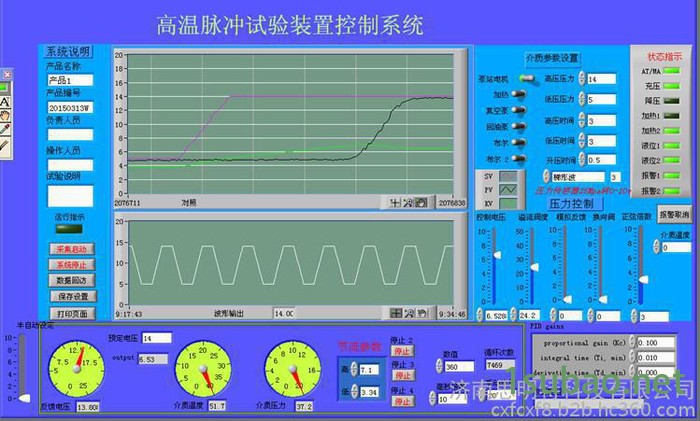Viewport: 700px width, 421px height.
Task: Toggle the 泵站电机 pump motor switch
Action: click(527, 79)
